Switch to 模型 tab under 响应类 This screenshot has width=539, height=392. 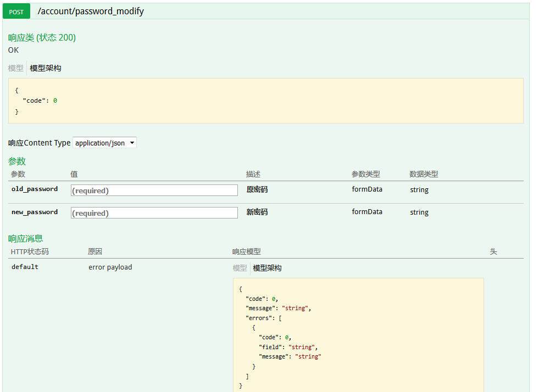tap(16, 68)
